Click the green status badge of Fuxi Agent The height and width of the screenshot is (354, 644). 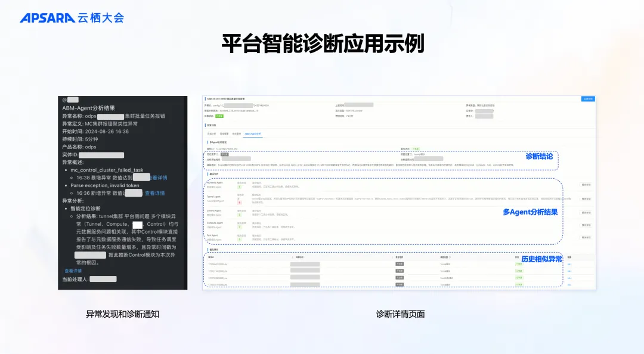coord(240,240)
